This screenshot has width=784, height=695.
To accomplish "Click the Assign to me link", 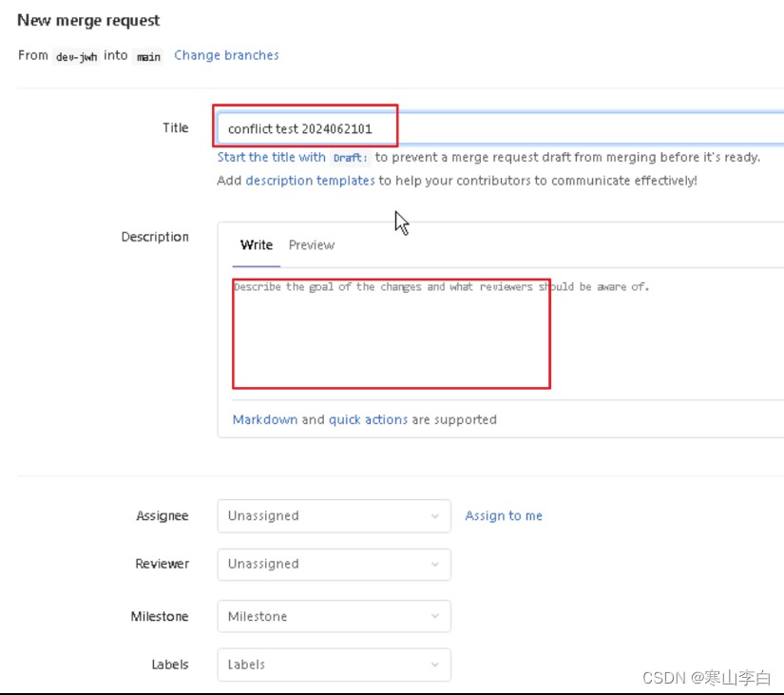I will 504,515.
